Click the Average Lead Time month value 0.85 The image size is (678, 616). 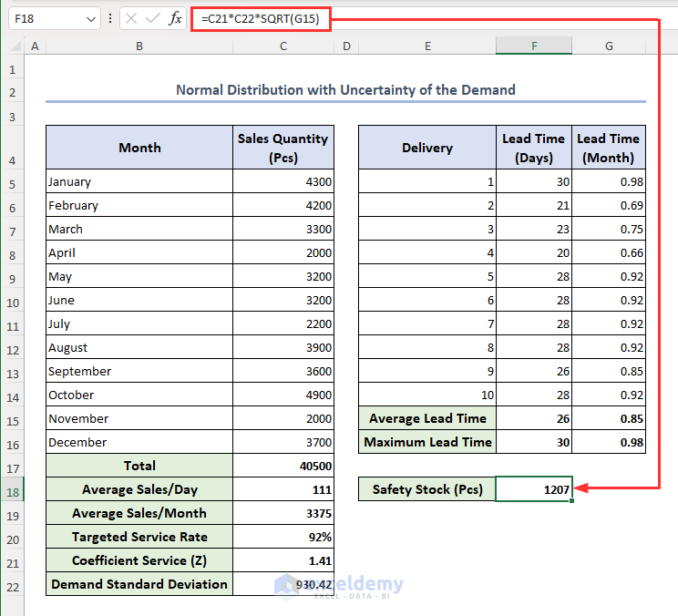coord(609,418)
